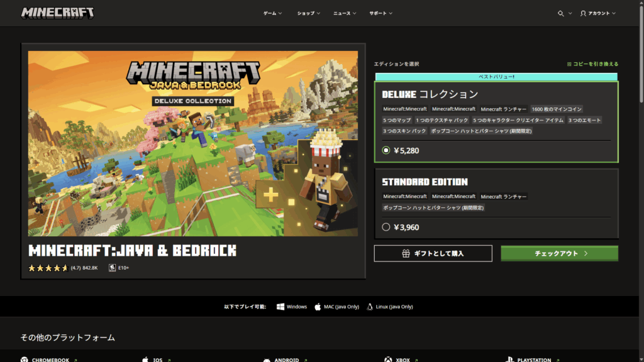This screenshot has width=644, height=362.
Task: Click the Minecraft logo in the header
Action: [x=57, y=13]
